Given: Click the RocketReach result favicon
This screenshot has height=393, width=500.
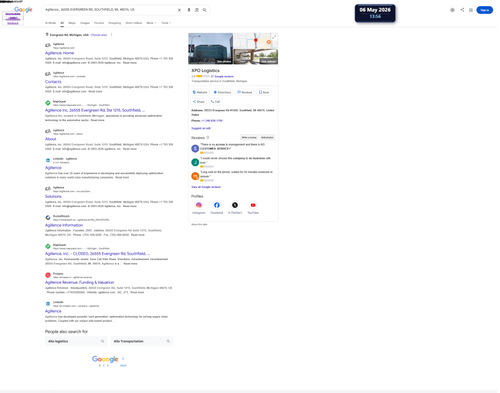Looking at the screenshot, I should [x=48, y=217].
